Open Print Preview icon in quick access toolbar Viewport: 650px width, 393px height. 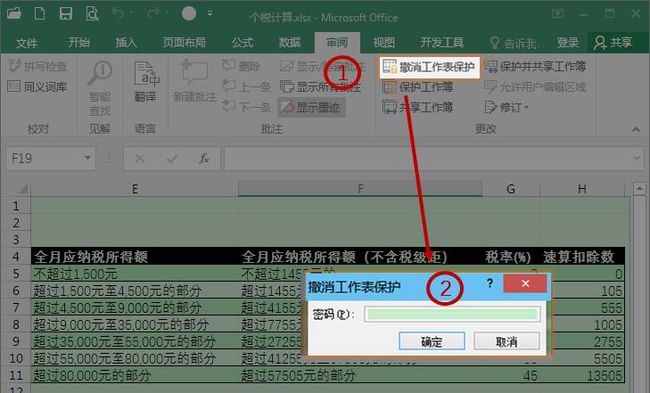click(x=92, y=14)
